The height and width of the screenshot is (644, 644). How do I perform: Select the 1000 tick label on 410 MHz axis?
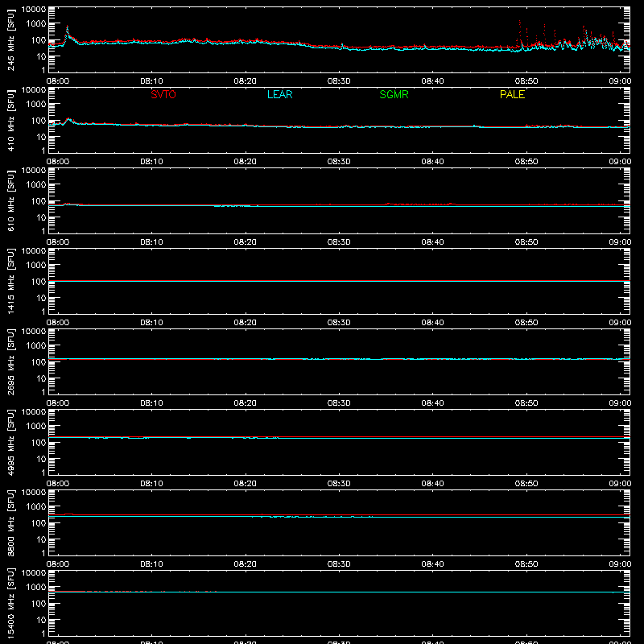tap(35, 105)
